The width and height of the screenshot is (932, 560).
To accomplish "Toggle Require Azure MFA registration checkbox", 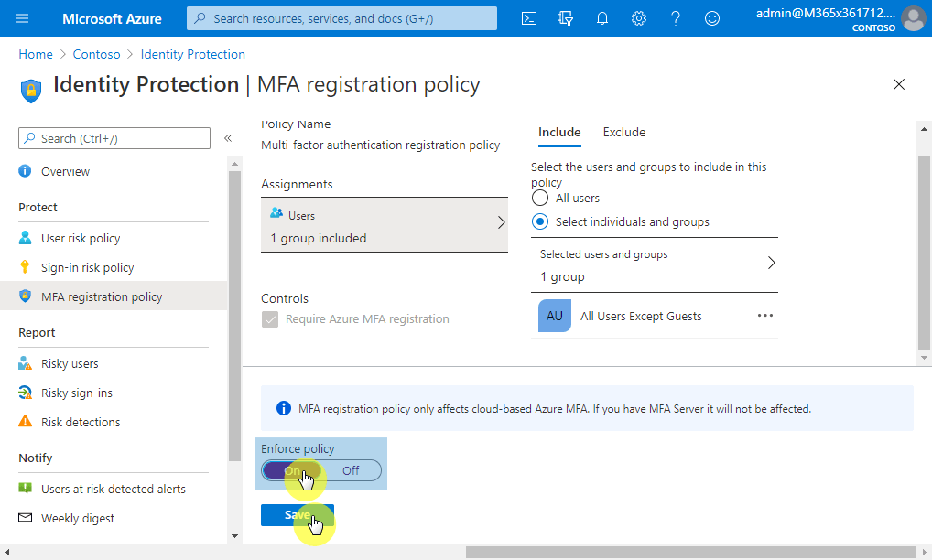I will pos(270,319).
